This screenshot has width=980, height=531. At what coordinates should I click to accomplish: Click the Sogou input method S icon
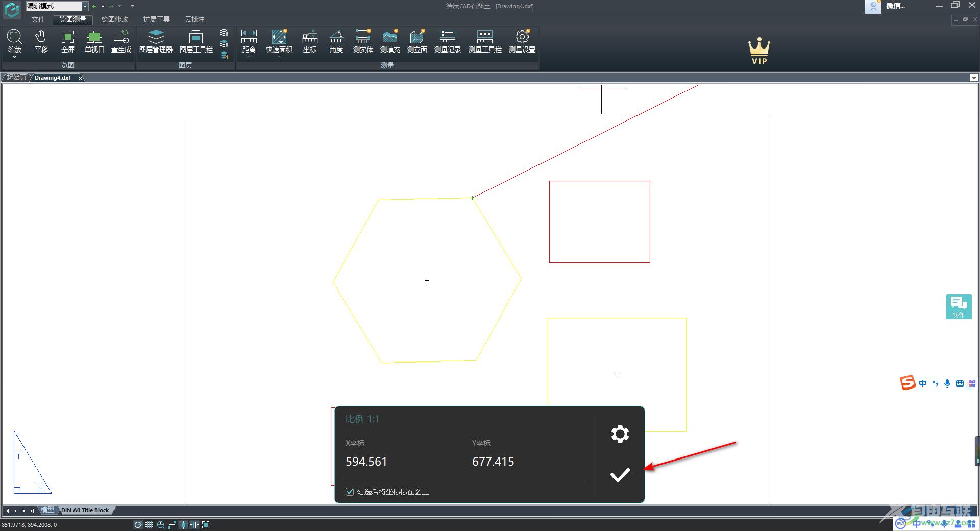coord(908,383)
